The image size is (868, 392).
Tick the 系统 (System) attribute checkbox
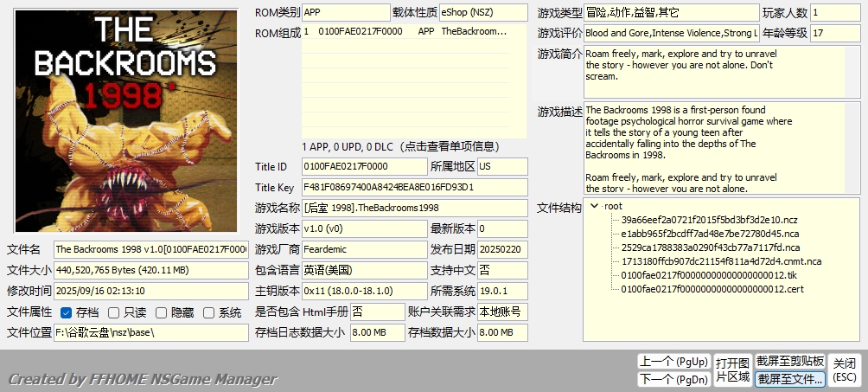pos(209,312)
